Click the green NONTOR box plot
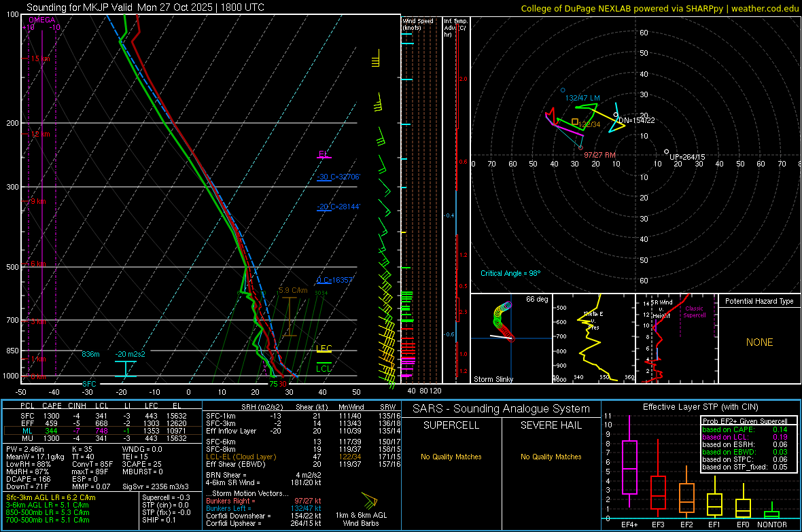802x532 pixels. (x=771, y=512)
